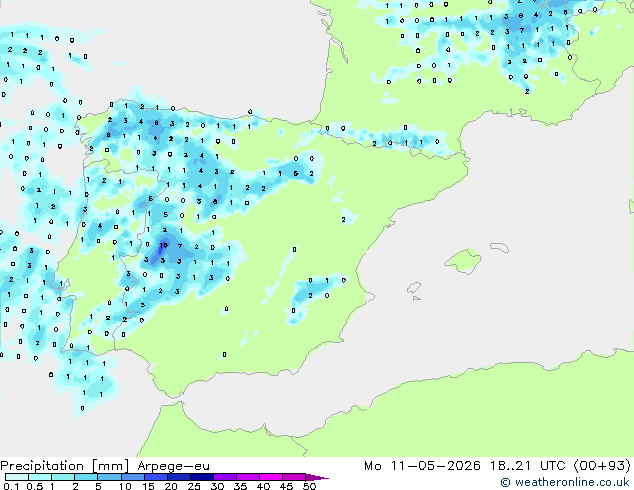Screen dimensions: 634x490
Task: Click the '45' legend scale label
Action: [287, 486]
